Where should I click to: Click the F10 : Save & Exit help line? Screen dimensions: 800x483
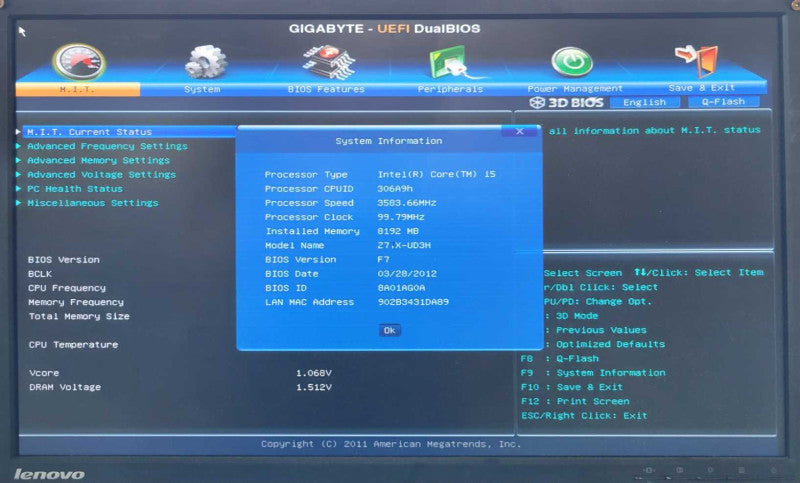click(571, 387)
